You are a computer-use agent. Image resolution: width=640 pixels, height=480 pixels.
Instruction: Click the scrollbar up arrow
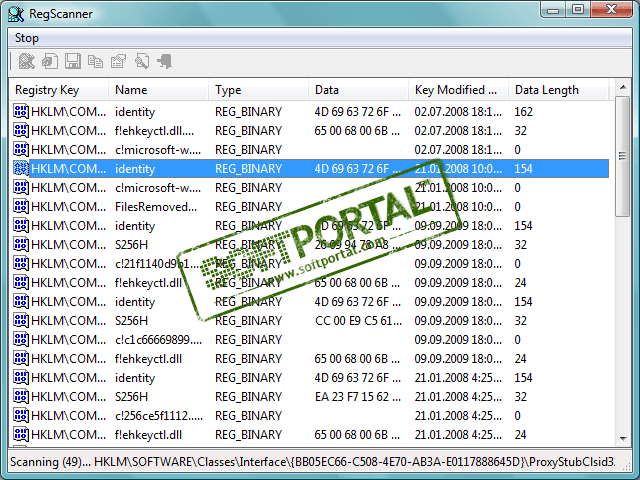[623, 87]
